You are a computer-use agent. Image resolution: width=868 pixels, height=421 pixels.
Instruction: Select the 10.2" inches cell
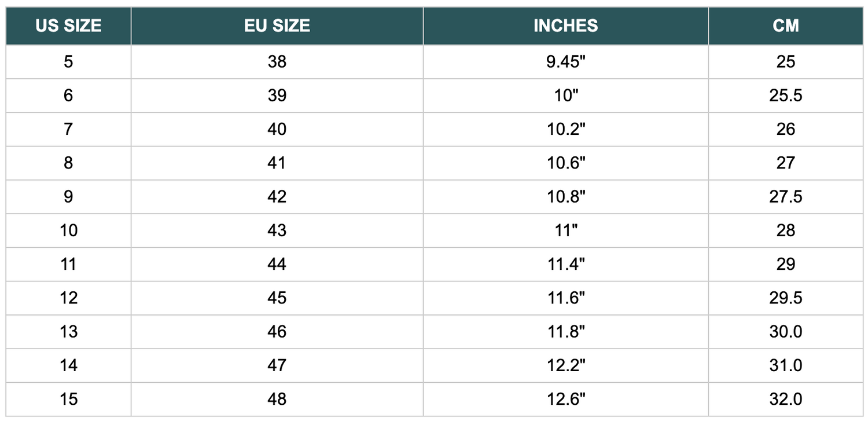(x=565, y=129)
